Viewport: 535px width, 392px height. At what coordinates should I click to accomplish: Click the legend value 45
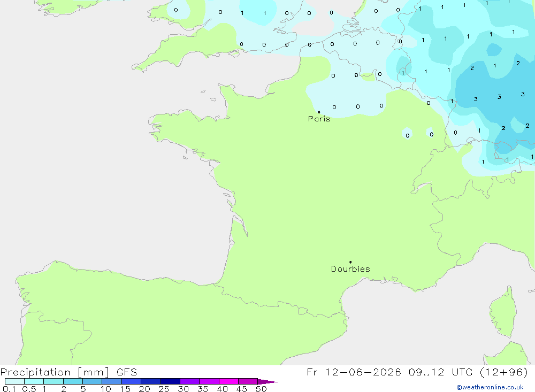[x=242, y=389]
